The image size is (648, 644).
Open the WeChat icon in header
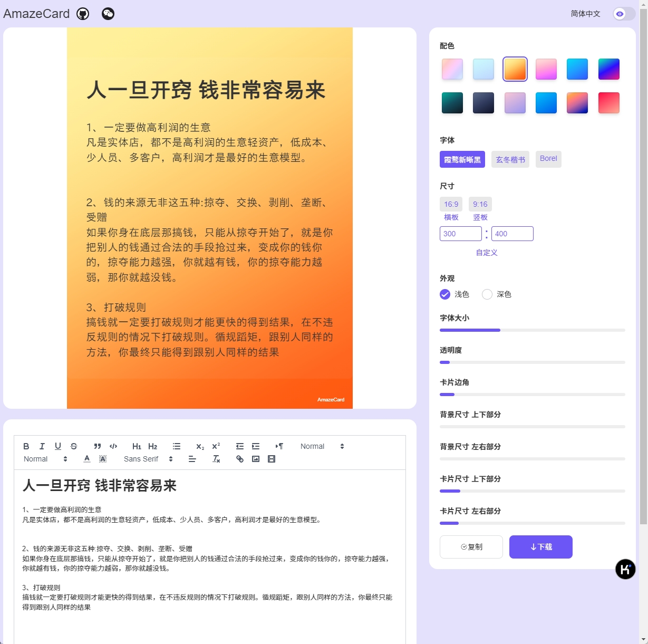tap(108, 14)
